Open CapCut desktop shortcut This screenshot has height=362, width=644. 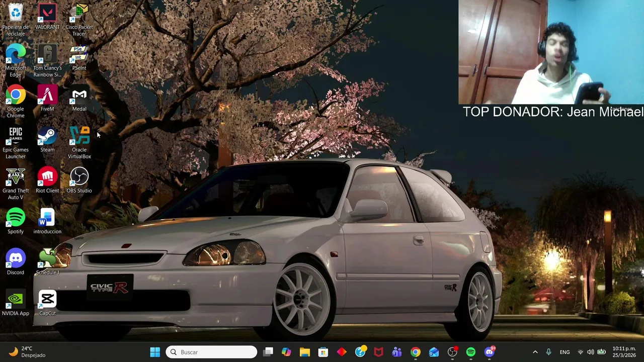click(47, 303)
